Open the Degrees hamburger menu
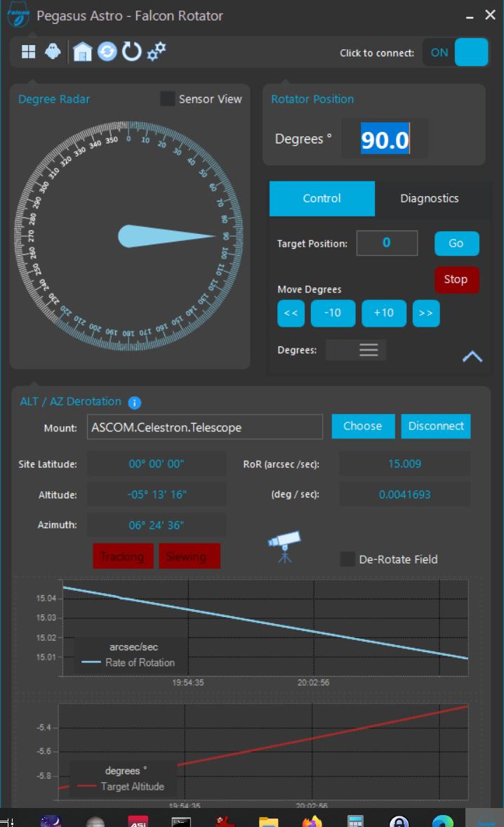 [369, 350]
